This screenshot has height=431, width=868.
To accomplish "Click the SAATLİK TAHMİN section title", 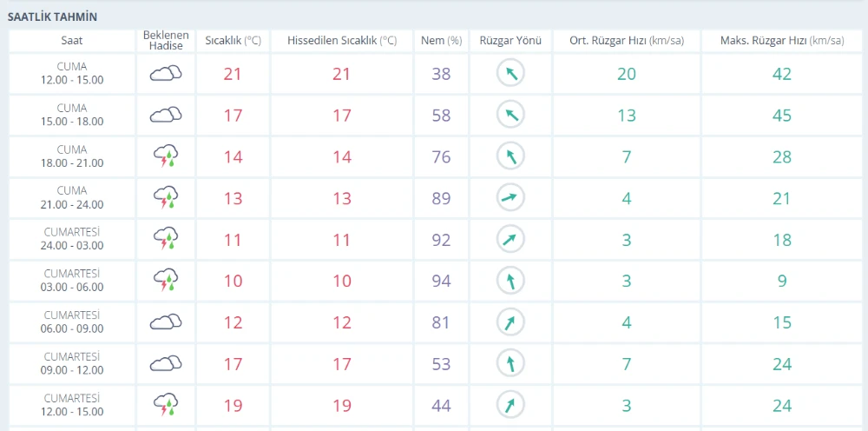I will pos(52,17).
